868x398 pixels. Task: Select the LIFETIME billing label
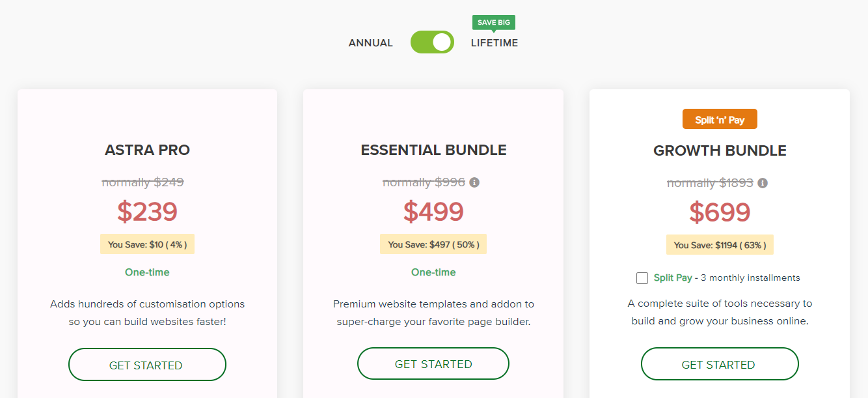pos(495,43)
